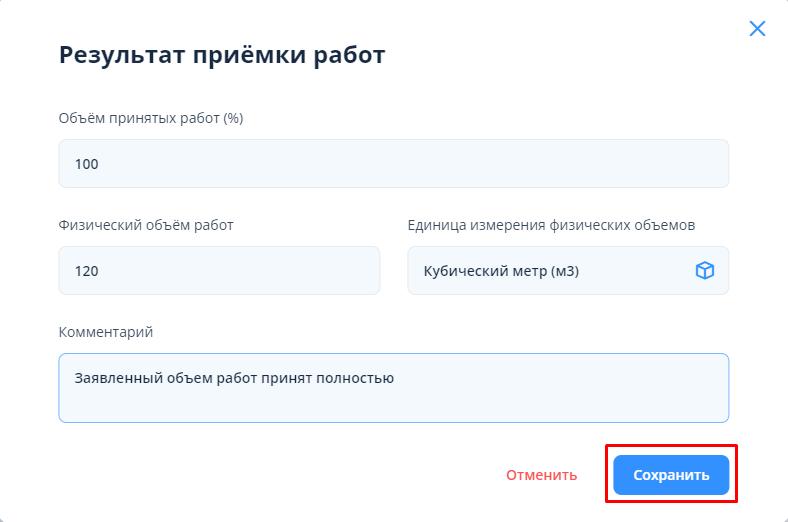Viewport: 788px width, 522px height.
Task: Focus the Объём принятых работ (%) input
Action: (393, 164)
